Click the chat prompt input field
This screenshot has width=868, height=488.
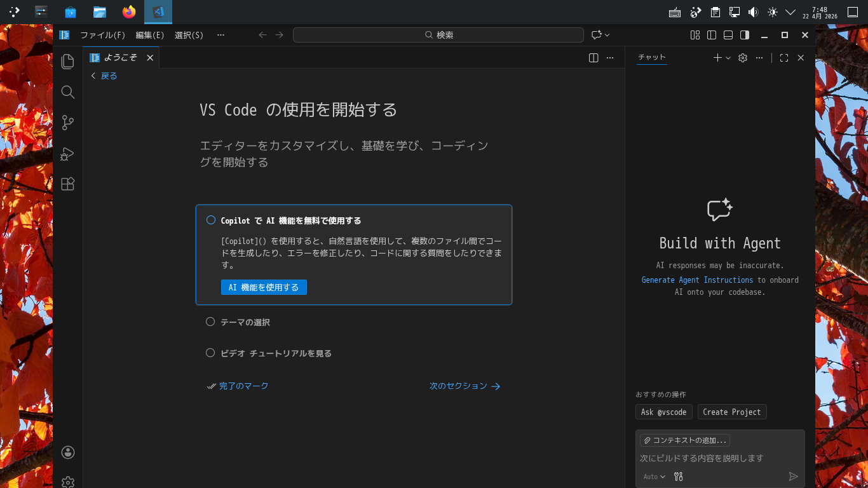712,458
